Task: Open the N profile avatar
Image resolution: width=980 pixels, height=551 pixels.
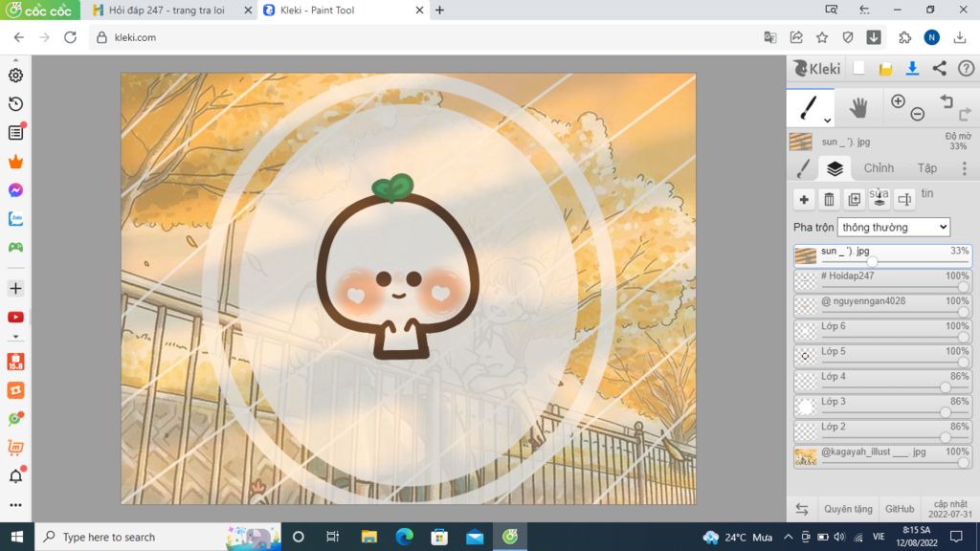Action: 931,37
